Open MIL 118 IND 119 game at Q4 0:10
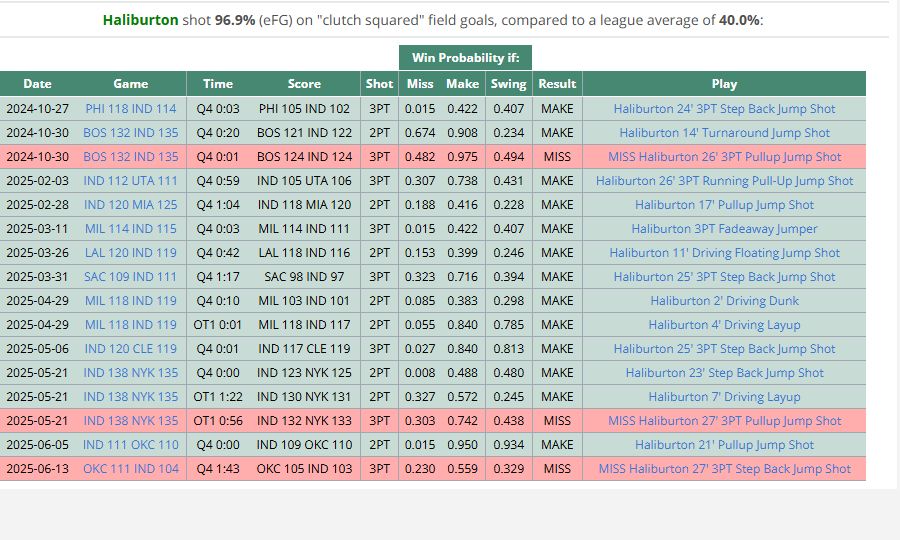This screenshot has width=900, height=540. pos(131,301)
